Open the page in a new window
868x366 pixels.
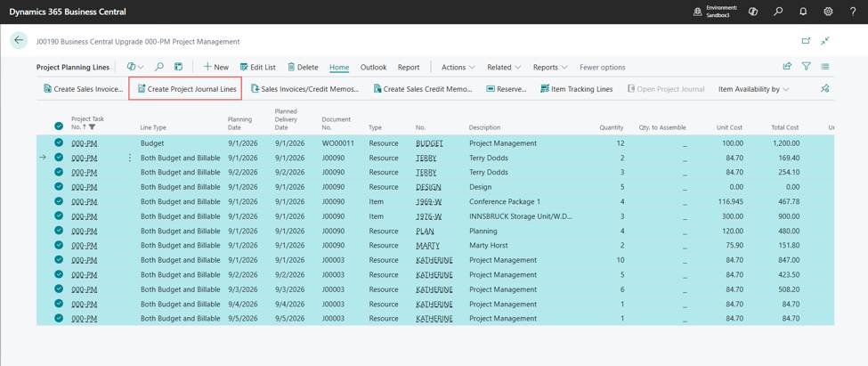click(806, 41)
